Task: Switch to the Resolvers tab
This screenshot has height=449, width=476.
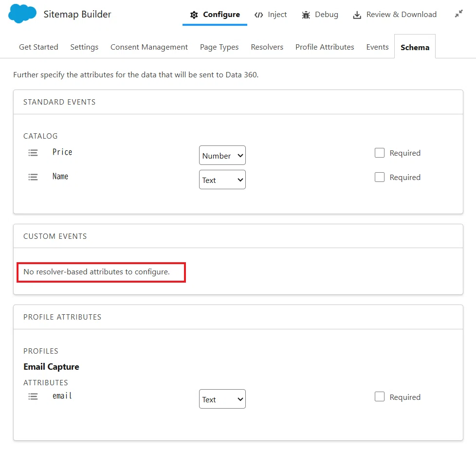Action: (x=267, y=47)
